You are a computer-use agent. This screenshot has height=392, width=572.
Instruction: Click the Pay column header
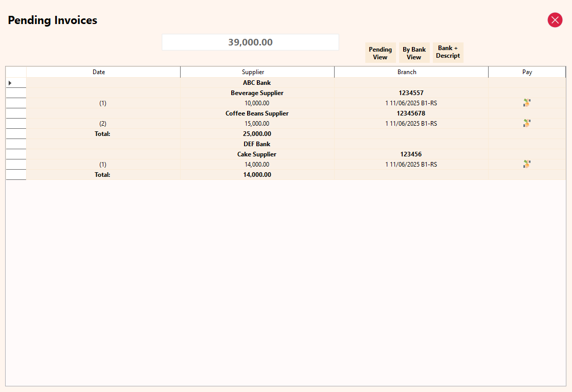527,72
